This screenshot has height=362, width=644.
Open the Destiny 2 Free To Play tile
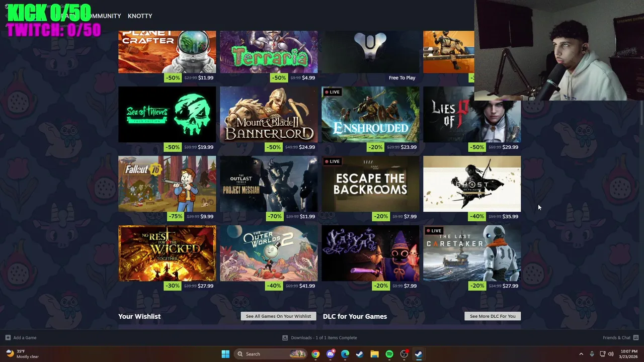coord(370,52)
